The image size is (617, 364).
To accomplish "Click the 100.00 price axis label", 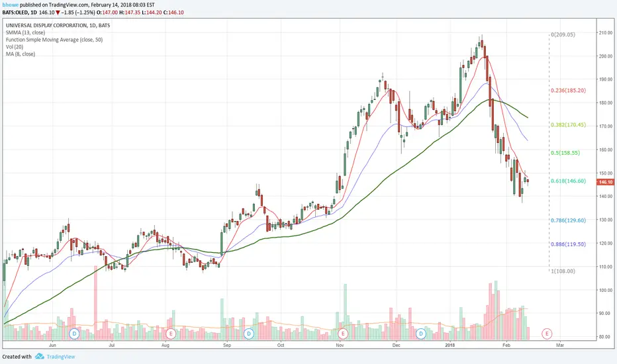I will pos(606,291).
